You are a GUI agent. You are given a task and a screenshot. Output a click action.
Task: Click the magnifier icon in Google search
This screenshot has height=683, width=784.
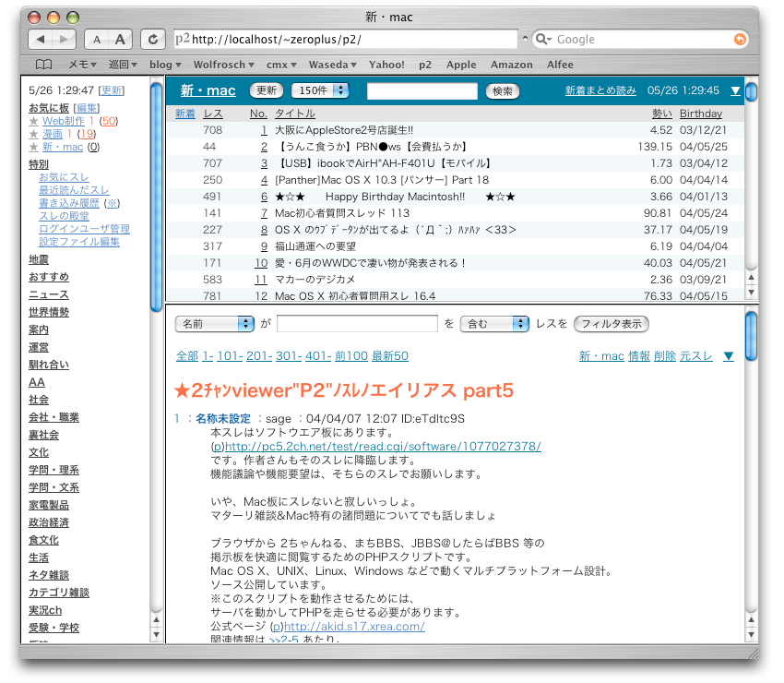[543, 39]
